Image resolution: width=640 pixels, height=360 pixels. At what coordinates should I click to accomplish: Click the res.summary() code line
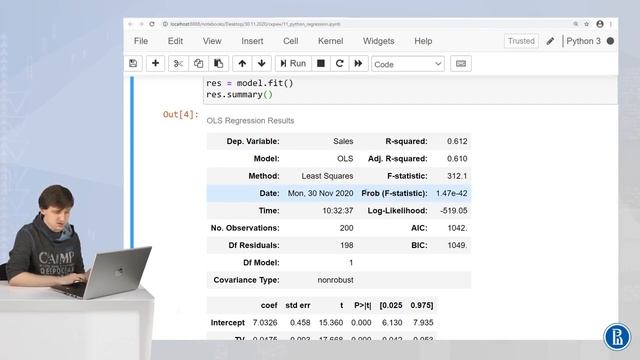click(x=239, y=95)
